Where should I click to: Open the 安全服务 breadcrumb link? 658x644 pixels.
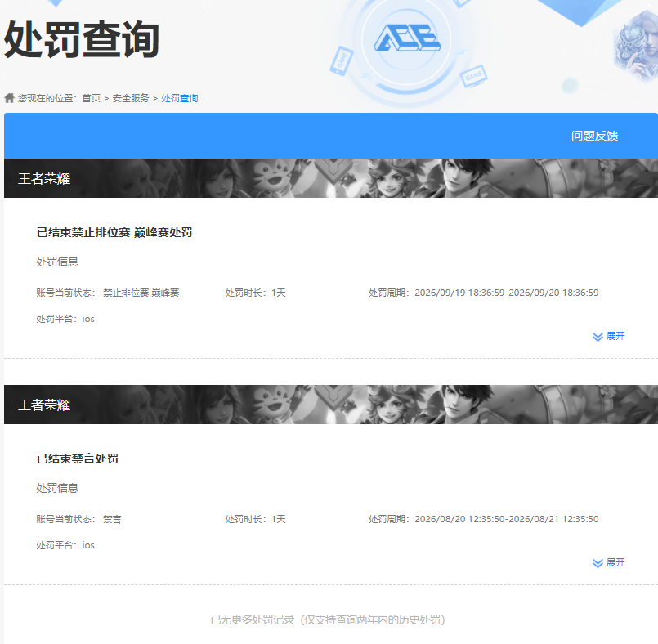point(131,98)
